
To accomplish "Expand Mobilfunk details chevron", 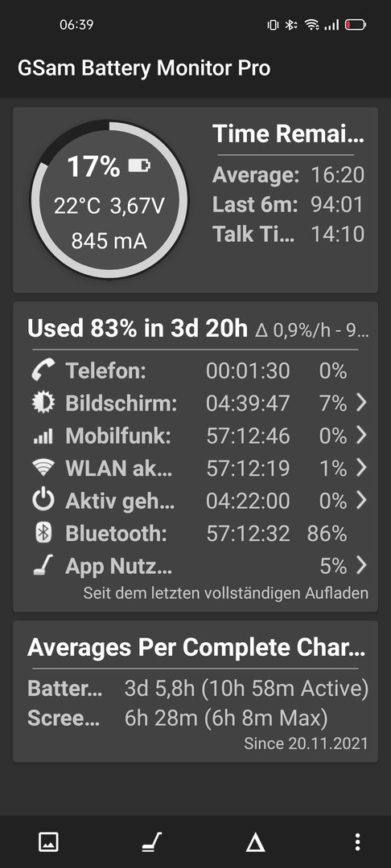I will pos(361,436).
